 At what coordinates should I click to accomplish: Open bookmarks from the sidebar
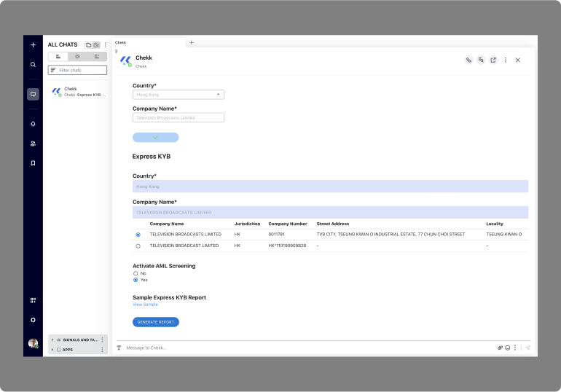point(33,163)
